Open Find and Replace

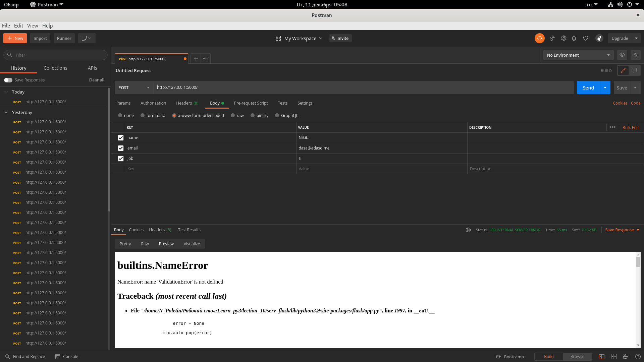point(25,357)
